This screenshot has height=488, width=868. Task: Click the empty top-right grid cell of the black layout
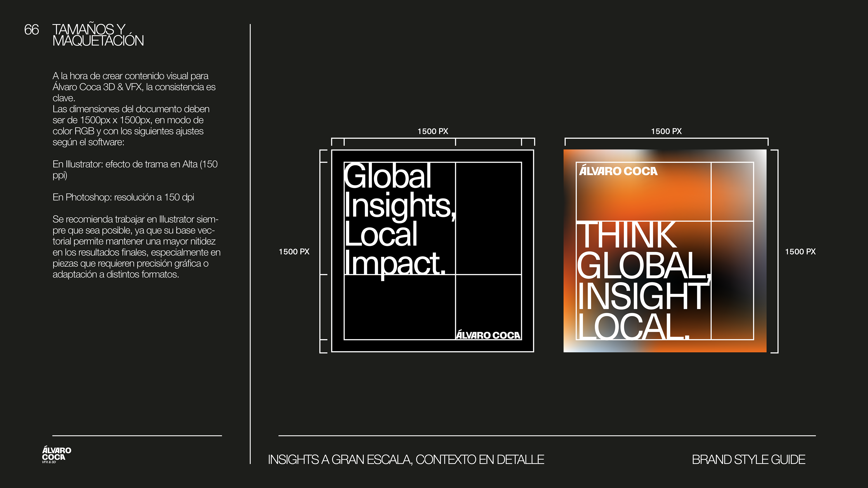click(488, 218)
